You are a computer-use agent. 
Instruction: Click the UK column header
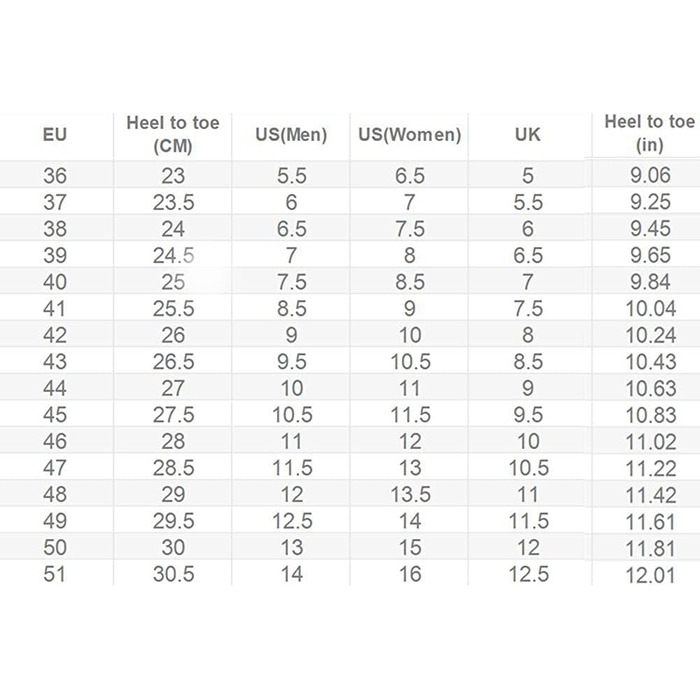click(x=528, y=134)
